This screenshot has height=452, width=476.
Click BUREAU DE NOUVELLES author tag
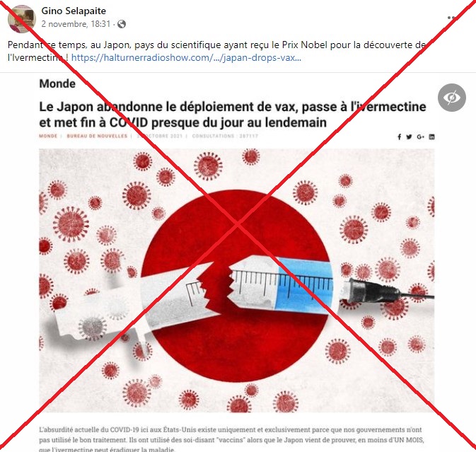97,136
